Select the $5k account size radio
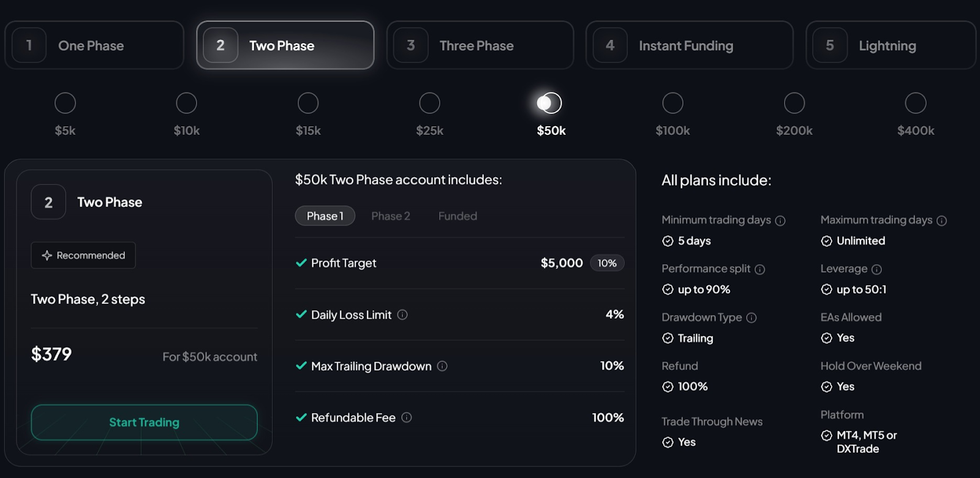The image size is (980, 478). coord(65,103)
